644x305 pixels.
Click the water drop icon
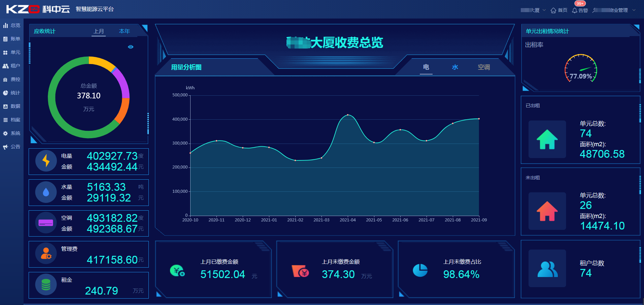[46, 192]
